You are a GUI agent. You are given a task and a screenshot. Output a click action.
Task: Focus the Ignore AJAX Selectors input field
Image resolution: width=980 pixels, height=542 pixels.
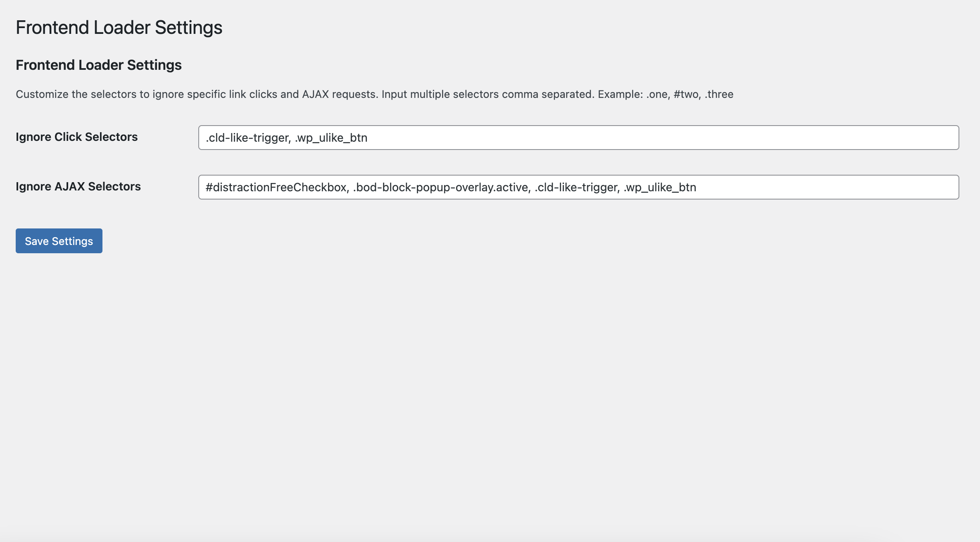point(578,187)
